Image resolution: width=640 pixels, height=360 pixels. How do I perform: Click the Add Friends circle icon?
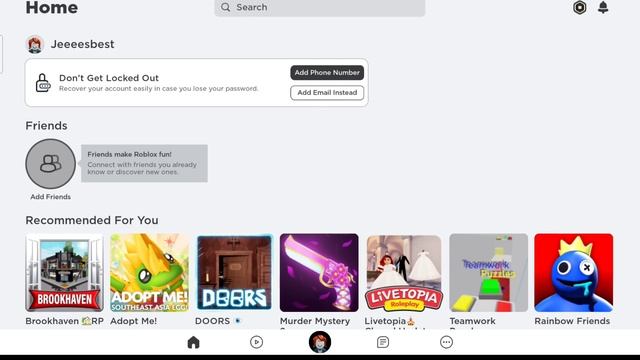[51, 164]
